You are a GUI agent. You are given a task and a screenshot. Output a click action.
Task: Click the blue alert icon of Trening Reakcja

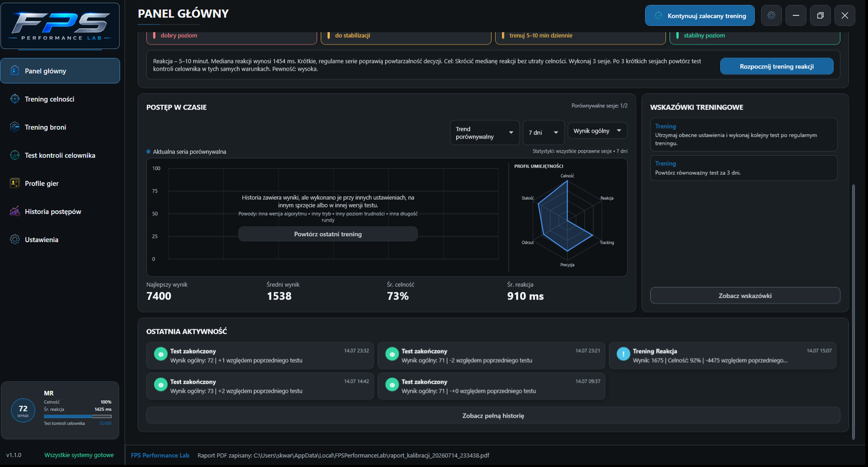(623, 354)
